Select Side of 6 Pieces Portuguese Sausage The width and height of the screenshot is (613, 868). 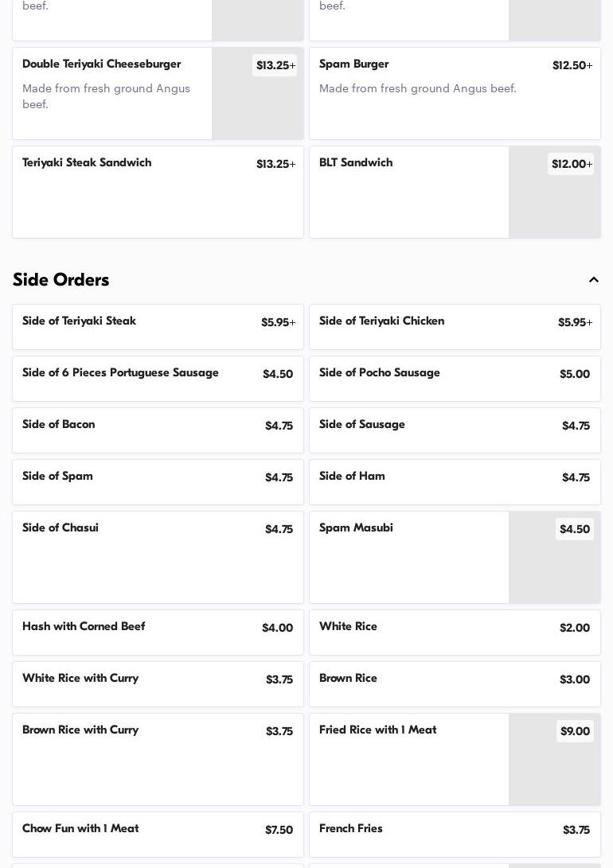coord(158,379)
